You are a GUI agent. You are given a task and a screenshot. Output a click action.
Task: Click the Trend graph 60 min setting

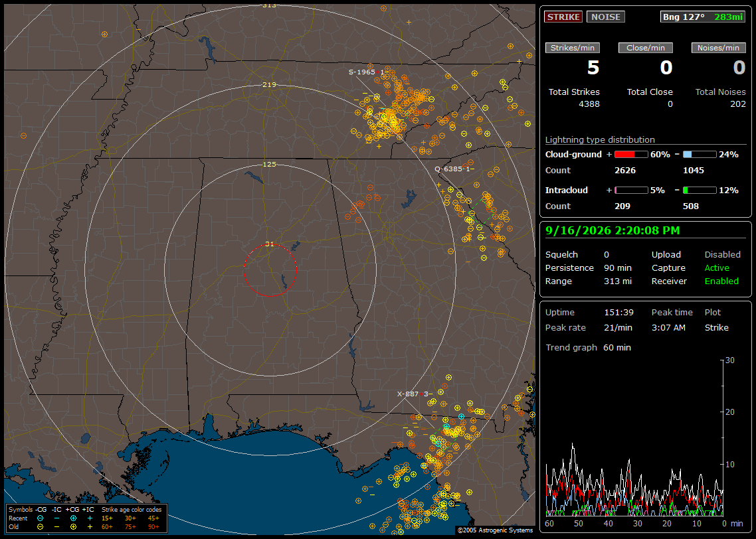(x=617, y=347)
